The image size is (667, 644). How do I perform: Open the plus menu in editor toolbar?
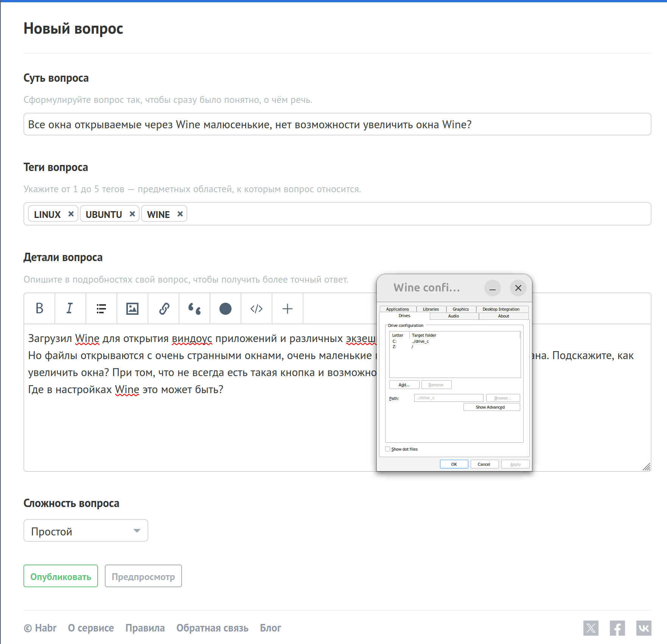pyautogui.click(x=287, y=308)
